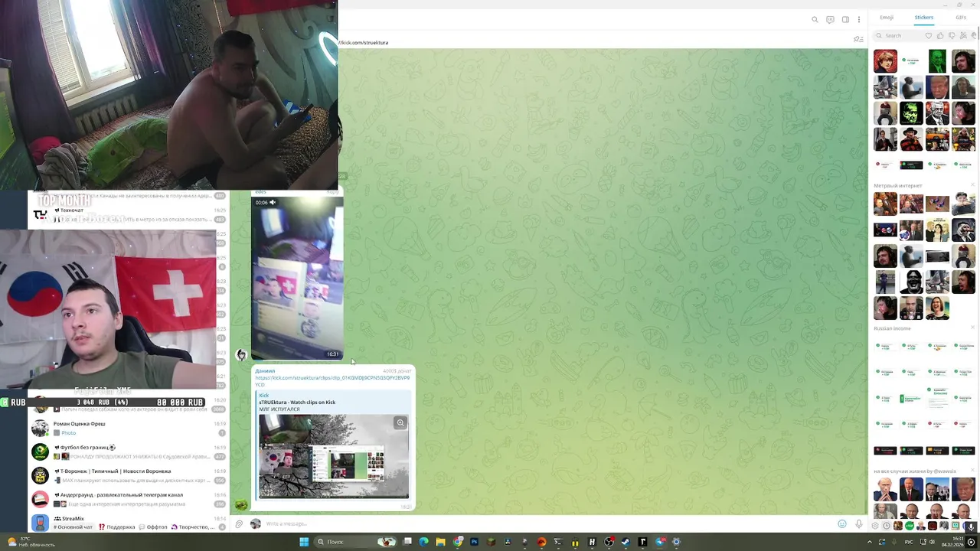Click the attach file paperclip icon
The width and height of the screenshot is (980, 551).
(239, 524)
